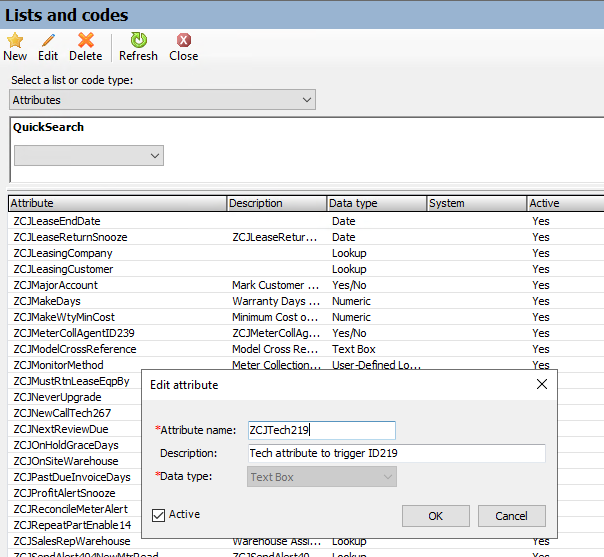
Task: Toggle the Active checkbox in Edit attribute
Action: (x=158, y=515)
